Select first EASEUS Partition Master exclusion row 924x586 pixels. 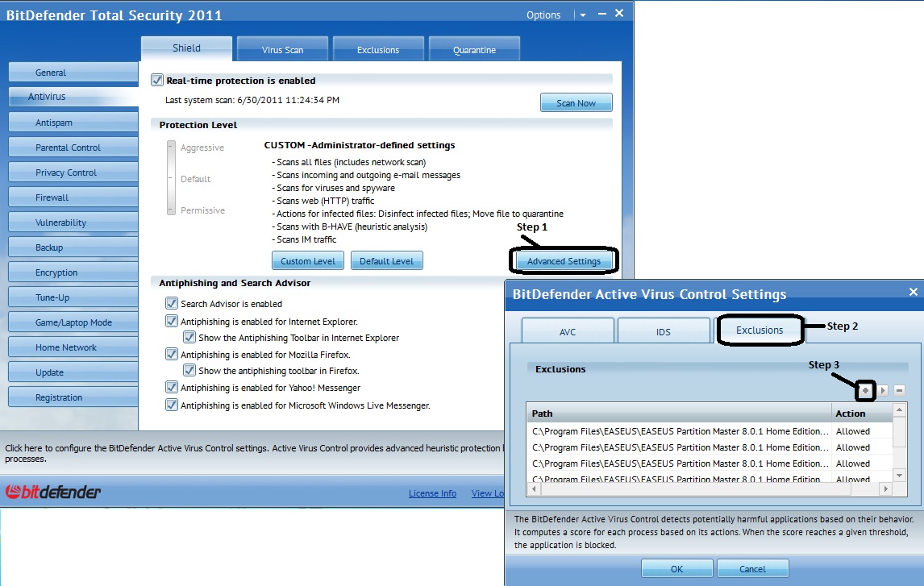tap(710, 431)
